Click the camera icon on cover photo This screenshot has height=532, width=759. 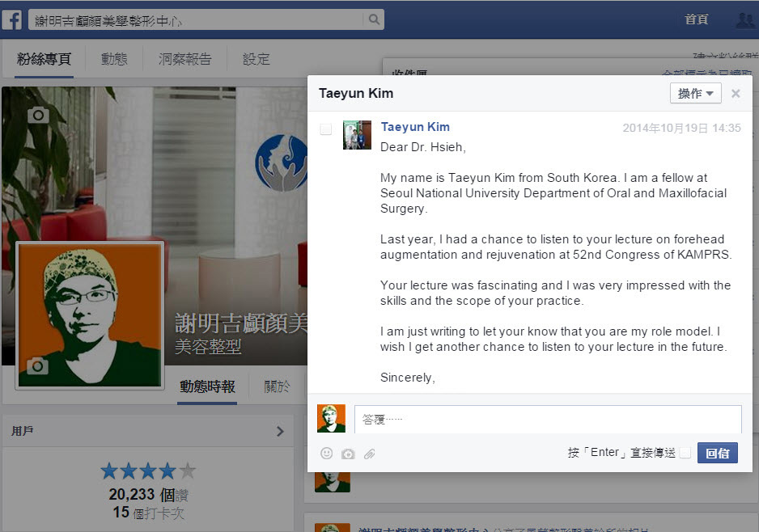[x=38, y=115]
